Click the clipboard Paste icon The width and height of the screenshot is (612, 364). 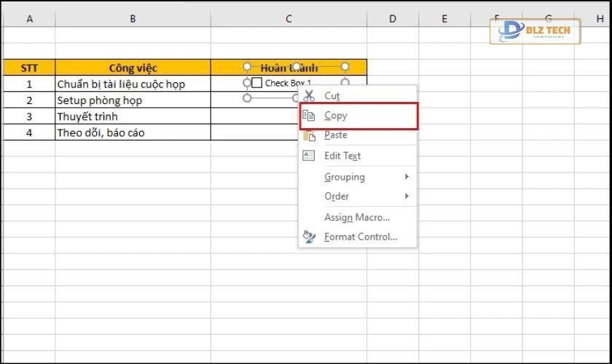point(309,135)
